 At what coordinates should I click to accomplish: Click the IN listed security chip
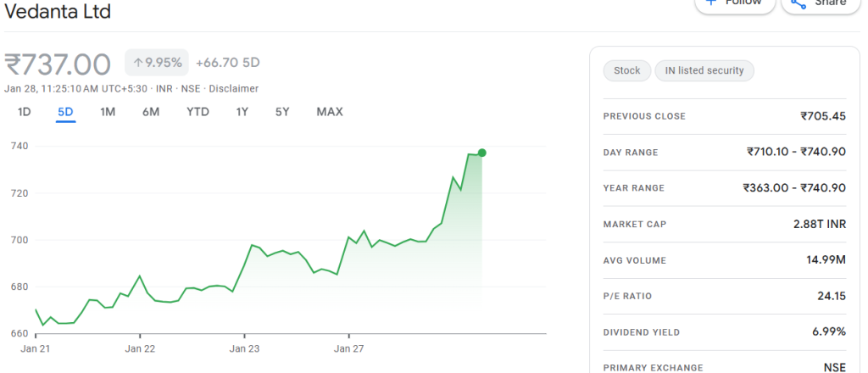click(x=704, y=71)
